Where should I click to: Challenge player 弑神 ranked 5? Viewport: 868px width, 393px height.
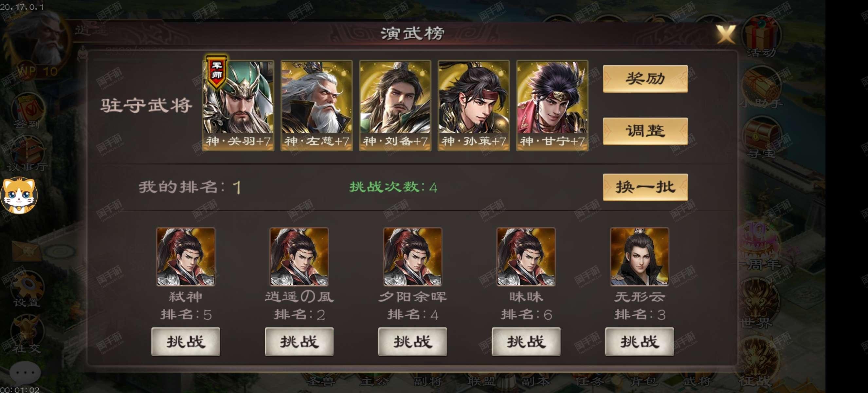(x=186, y=342)
